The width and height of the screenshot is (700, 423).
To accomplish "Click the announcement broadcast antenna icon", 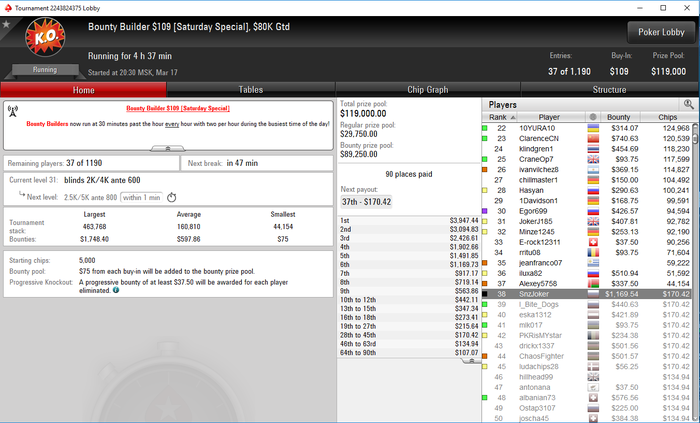I will coord(13,112).
